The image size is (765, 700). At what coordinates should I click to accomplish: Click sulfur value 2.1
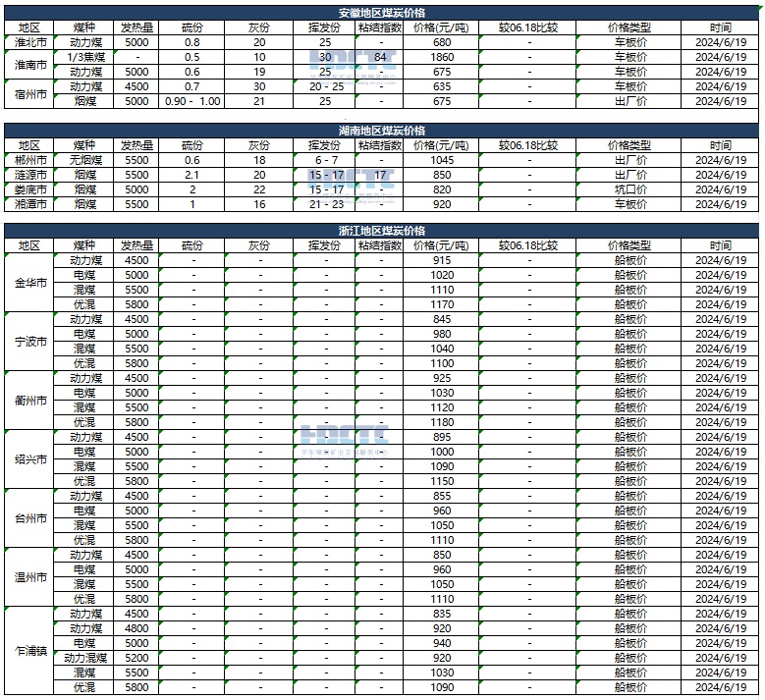(x=192, y=175)
